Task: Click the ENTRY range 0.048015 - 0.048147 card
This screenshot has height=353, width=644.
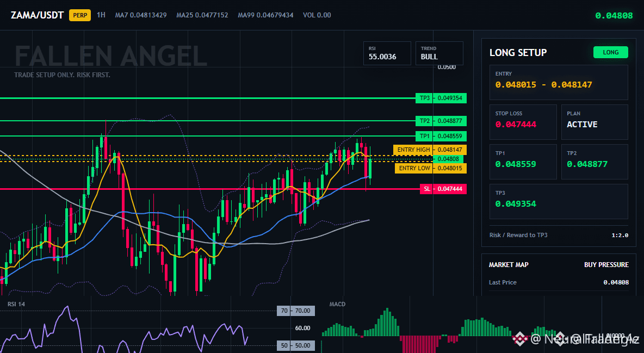Action: pos(559,82)
